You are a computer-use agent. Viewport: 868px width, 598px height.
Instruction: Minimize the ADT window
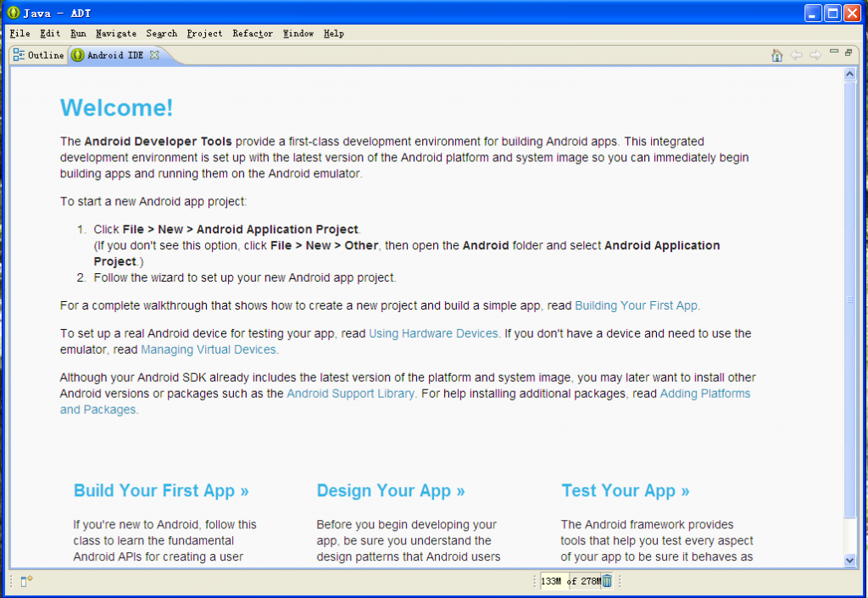point(813,13)
